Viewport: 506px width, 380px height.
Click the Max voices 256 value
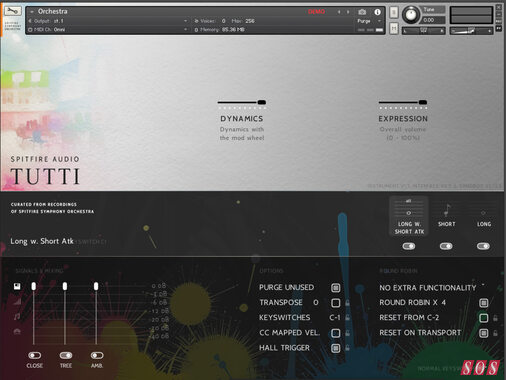click(250, 21)
